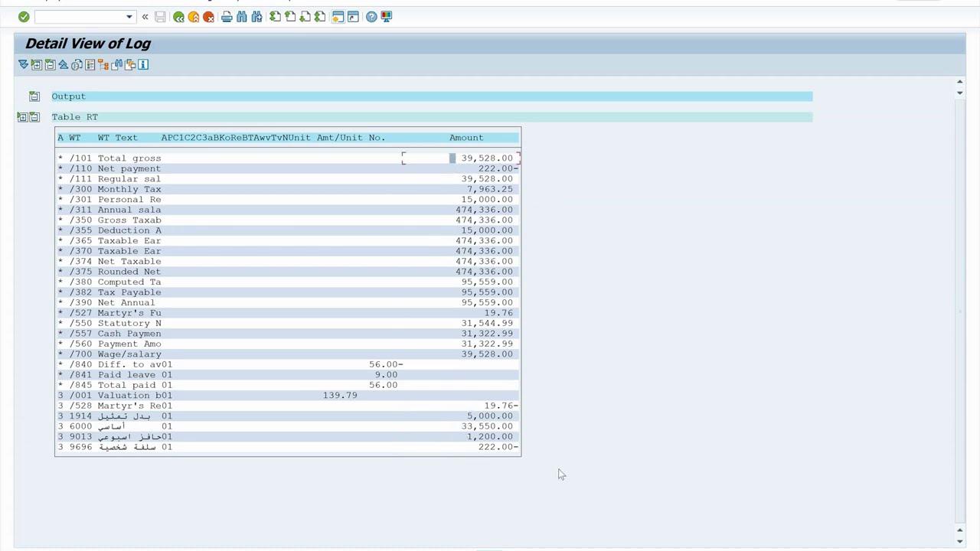Open the command field dropdown arrow
The height and width of the screenshot is (551, 980).
click(x=129, y=17)
